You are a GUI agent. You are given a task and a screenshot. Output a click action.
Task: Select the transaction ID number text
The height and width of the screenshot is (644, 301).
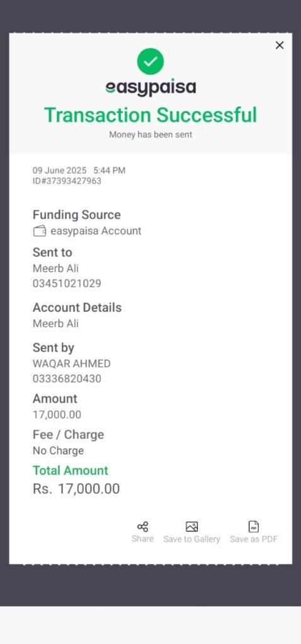click(x=67, y=181)
